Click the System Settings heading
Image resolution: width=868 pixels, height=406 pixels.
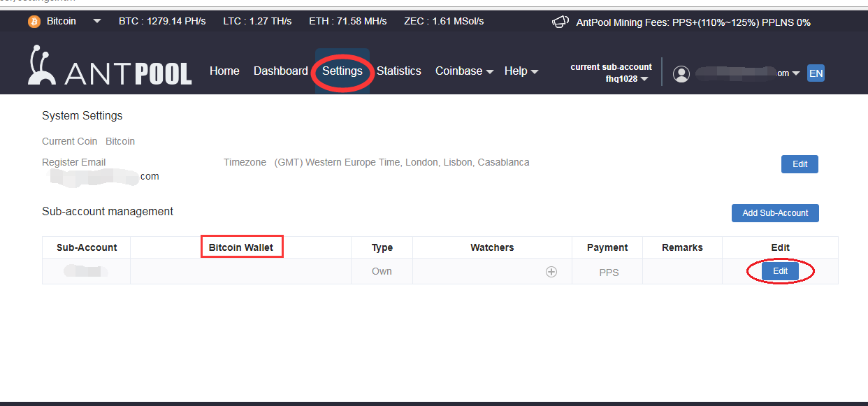coord(82,115)
